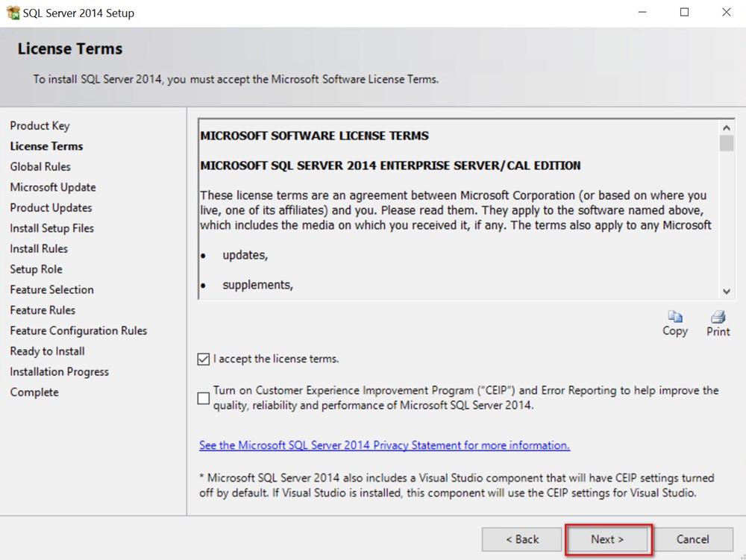Viewport: 746px width, 560px height.
Task: Minimize the SQL Server 2014 Setup window
Action: [642, 13]
